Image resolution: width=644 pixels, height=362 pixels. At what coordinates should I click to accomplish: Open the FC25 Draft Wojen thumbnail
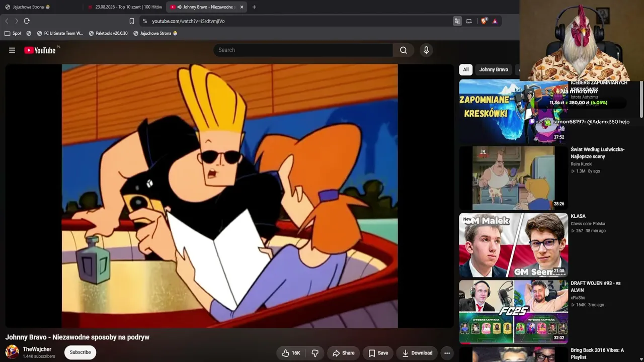(x=513, y=312)
